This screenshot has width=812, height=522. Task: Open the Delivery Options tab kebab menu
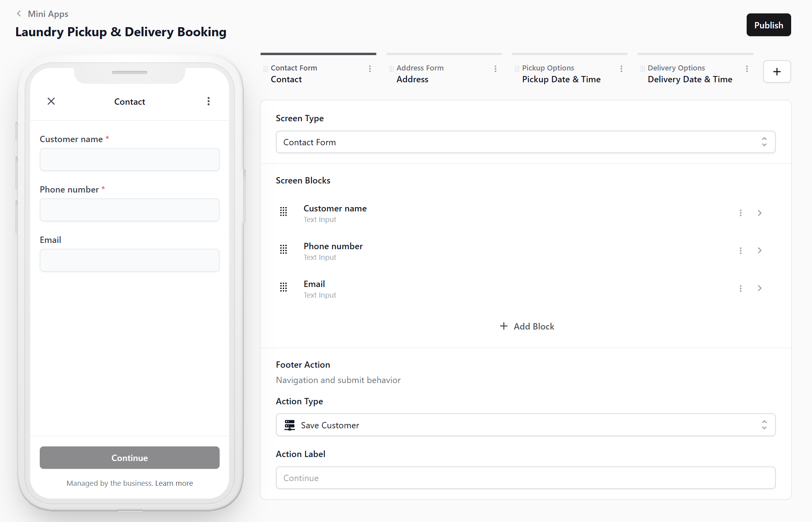tap(747, 69)
